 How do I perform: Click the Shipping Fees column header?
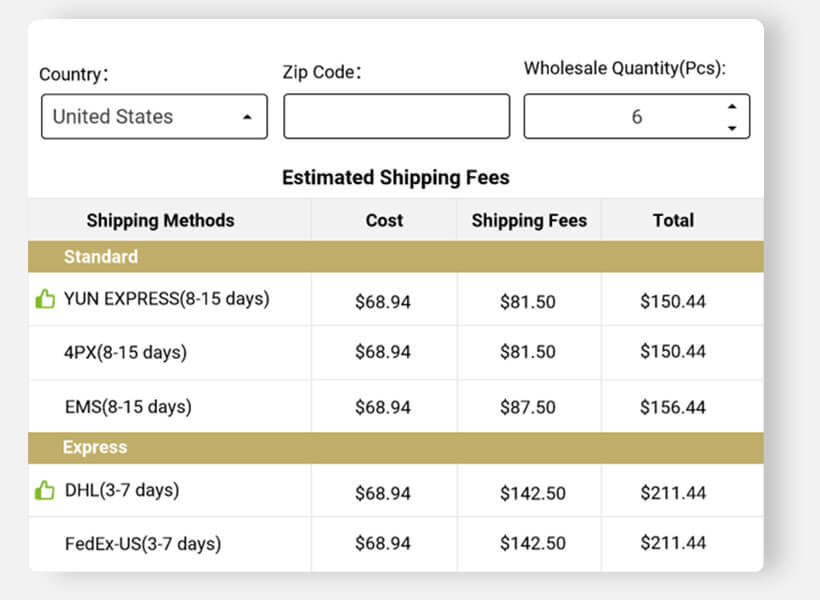529,220
